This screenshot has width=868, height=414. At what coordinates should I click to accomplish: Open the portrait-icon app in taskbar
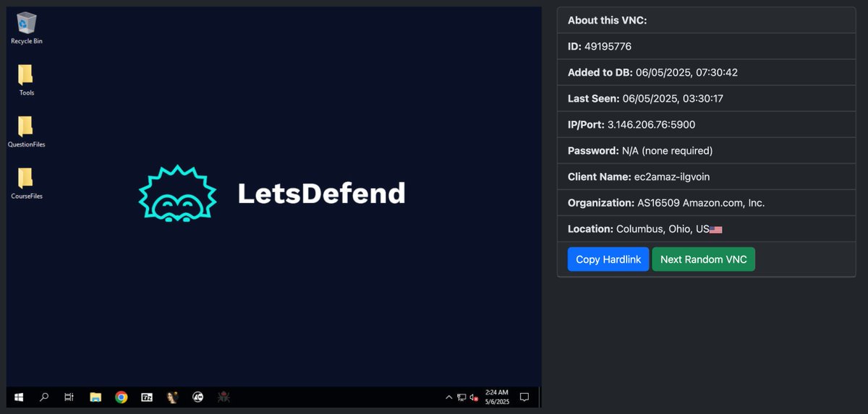tap(172, 397)
